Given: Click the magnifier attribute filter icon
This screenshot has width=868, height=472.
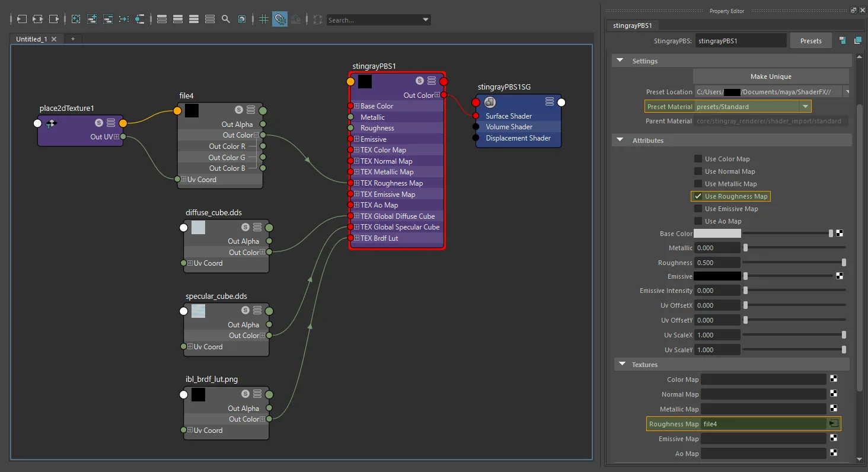Looking at the screenshot, I should pos(226,20).
